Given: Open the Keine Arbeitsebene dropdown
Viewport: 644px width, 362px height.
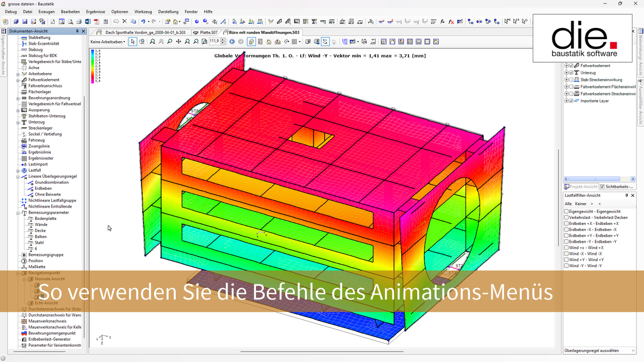Looking at the screenshot, I should coord(108,42).
